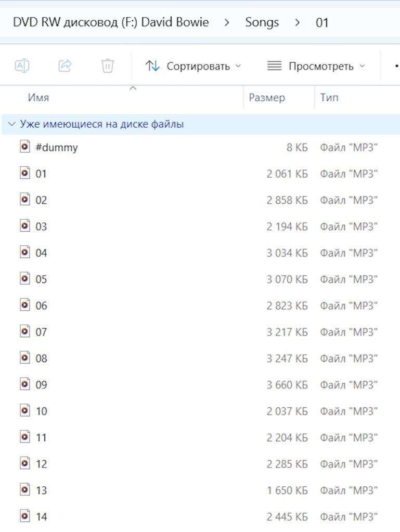The image size is (400, 532).
Task: Expand breadcrumb chevron after David Bowie
Action: point(227,23)
